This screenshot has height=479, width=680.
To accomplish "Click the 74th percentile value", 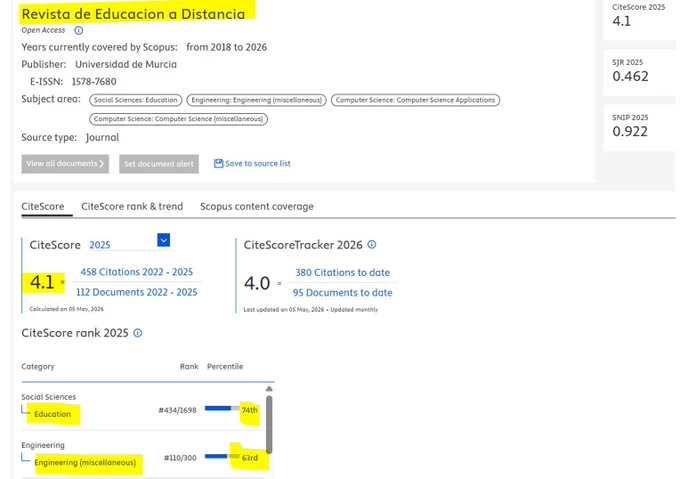I will [x=249, y=410].
